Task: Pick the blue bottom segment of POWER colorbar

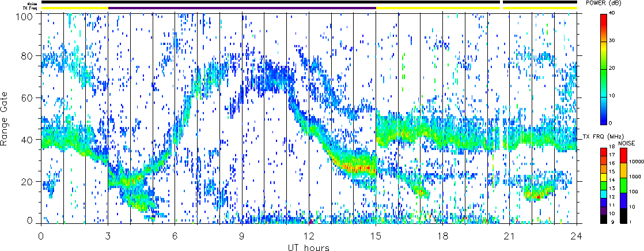Action: click(x=604, y=110)
